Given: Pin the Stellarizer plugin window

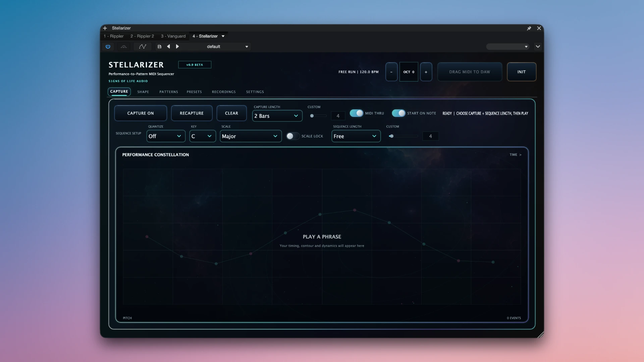Looking at the screenshot, I should (529, 28).
